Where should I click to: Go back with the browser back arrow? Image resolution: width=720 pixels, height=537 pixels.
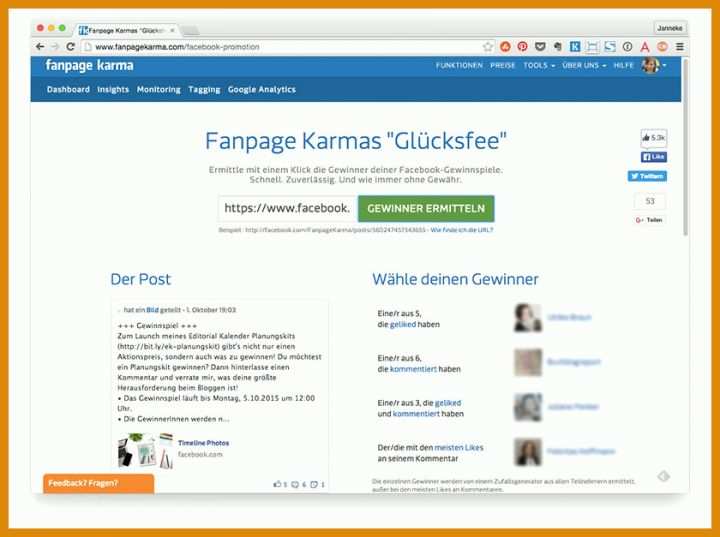40,47
